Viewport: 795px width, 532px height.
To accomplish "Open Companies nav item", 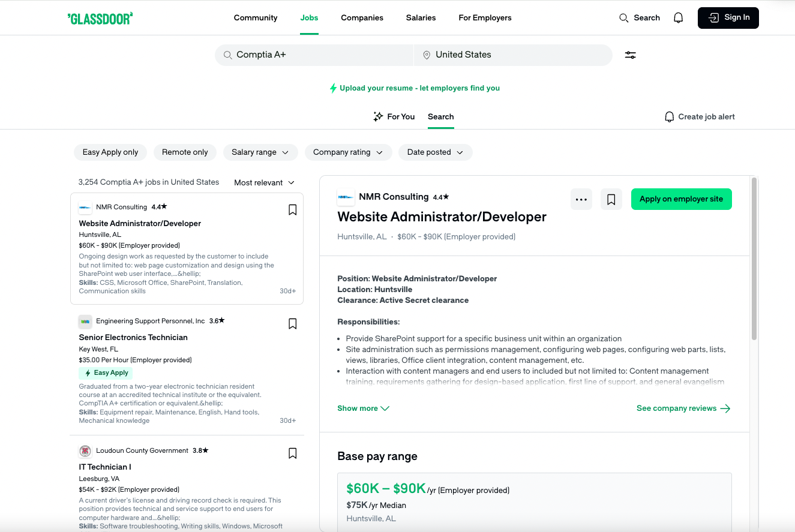I will [x=362, y=18].
